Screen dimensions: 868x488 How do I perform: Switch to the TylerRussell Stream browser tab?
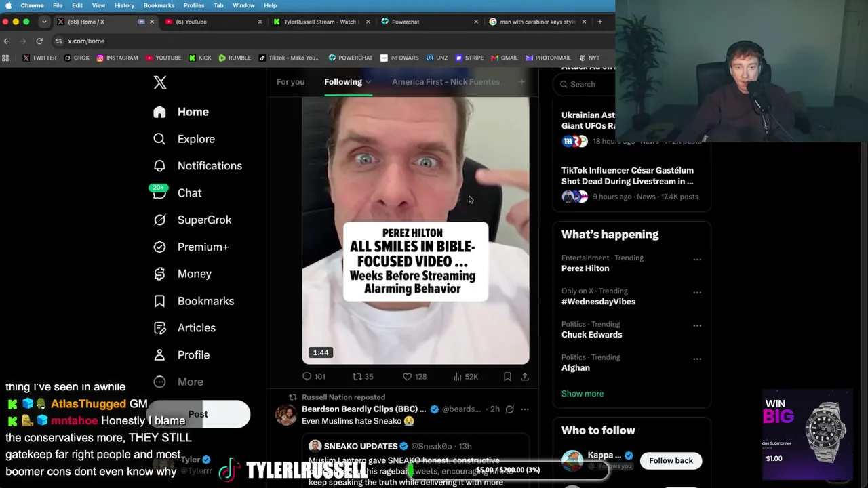[320, 22]
